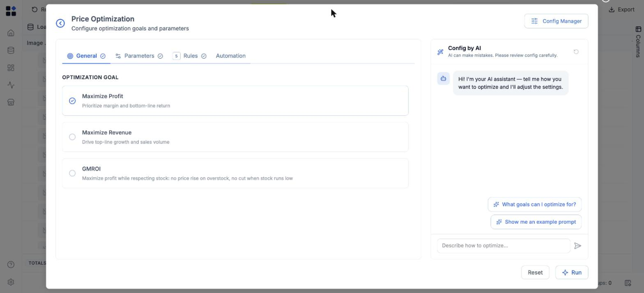Click the layout icon at bottom right

(x=628, y=283)
